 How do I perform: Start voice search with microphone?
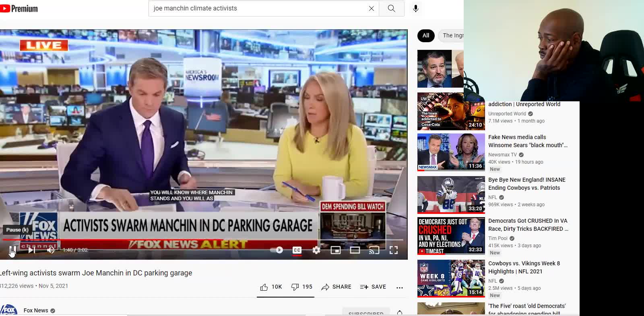pos(416,8)
